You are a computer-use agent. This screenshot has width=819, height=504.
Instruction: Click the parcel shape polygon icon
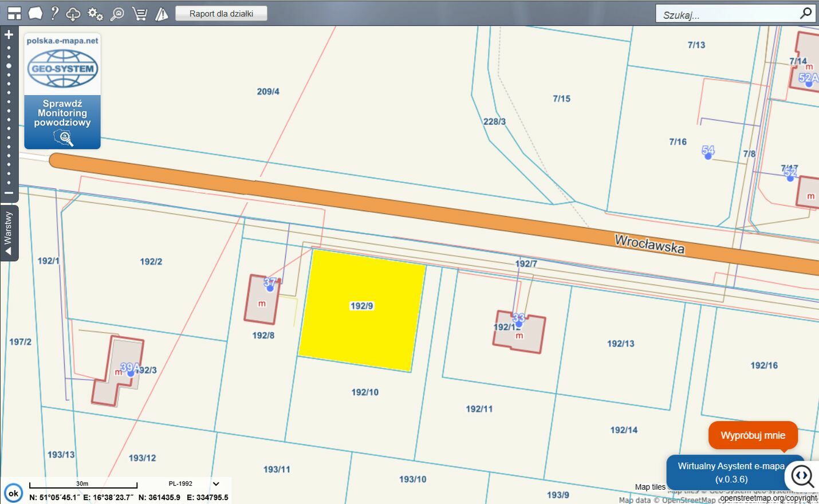pos(36,13)
